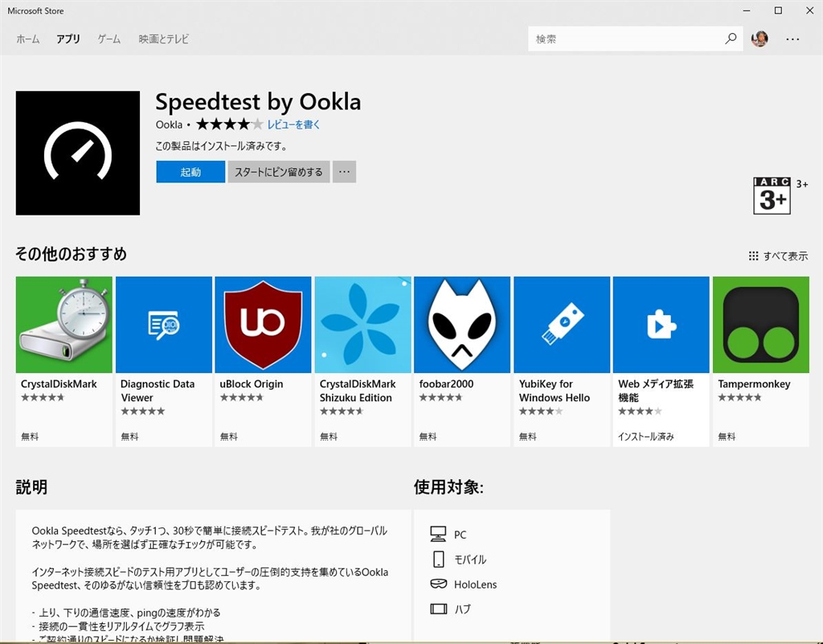Click the モバイル device icon

(x=438, y=559)
